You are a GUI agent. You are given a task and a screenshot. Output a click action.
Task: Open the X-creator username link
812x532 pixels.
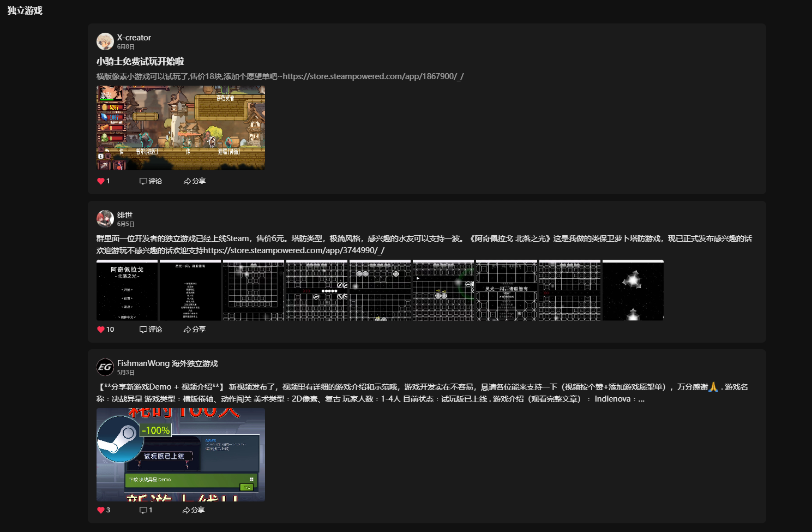click(x=134, y=38)
